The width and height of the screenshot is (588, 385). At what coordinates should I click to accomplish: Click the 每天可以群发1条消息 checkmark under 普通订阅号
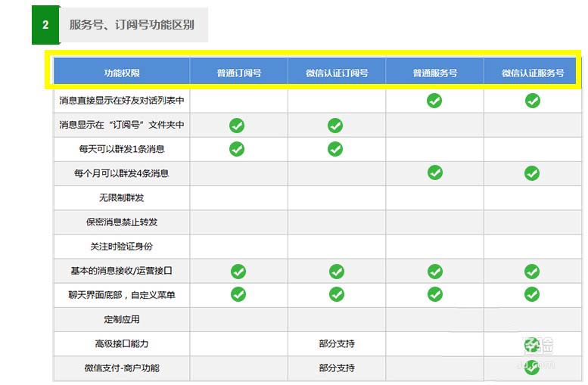pyautogui.click(x=237, y=149)
